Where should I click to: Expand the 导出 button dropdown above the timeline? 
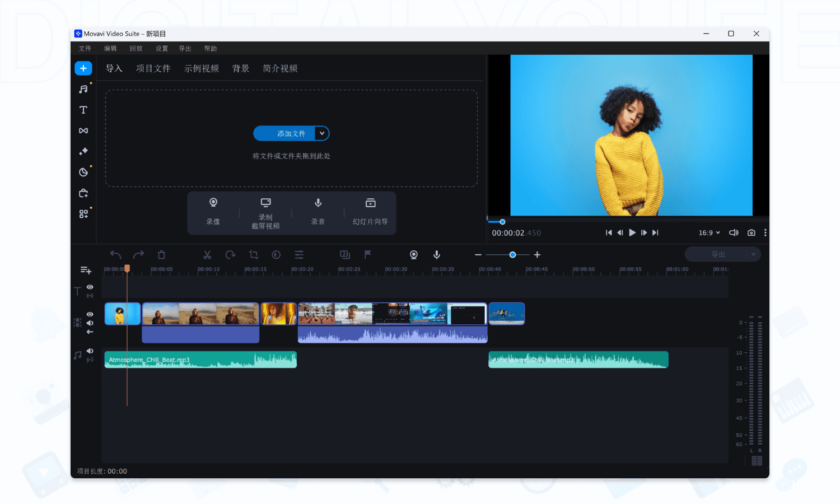pos(753,254)
